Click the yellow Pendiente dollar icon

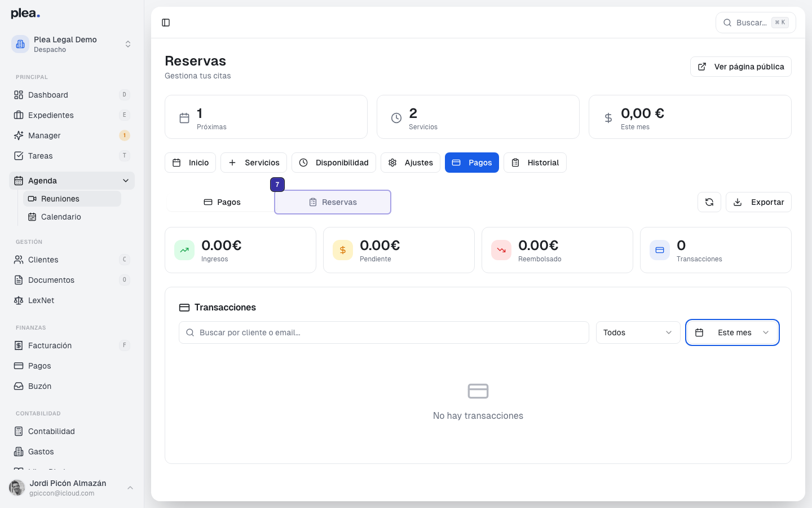pos(343,250)
